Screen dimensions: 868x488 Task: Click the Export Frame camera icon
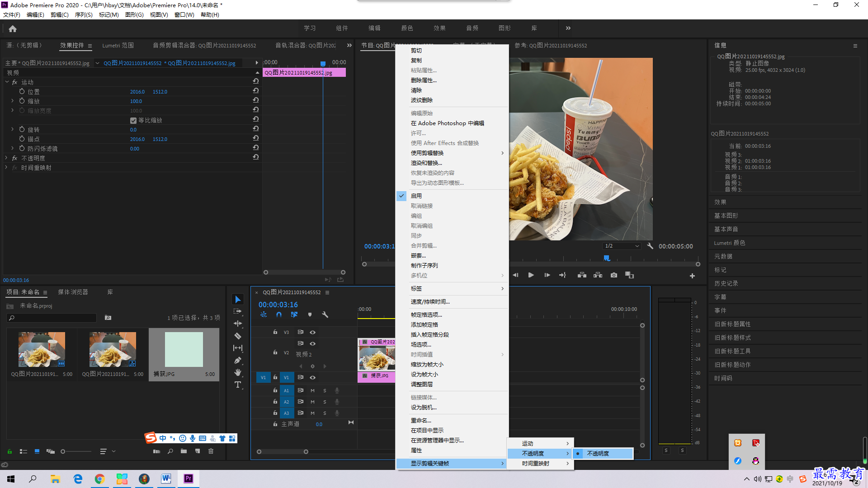pyautogui.click(x=614, y=275)
